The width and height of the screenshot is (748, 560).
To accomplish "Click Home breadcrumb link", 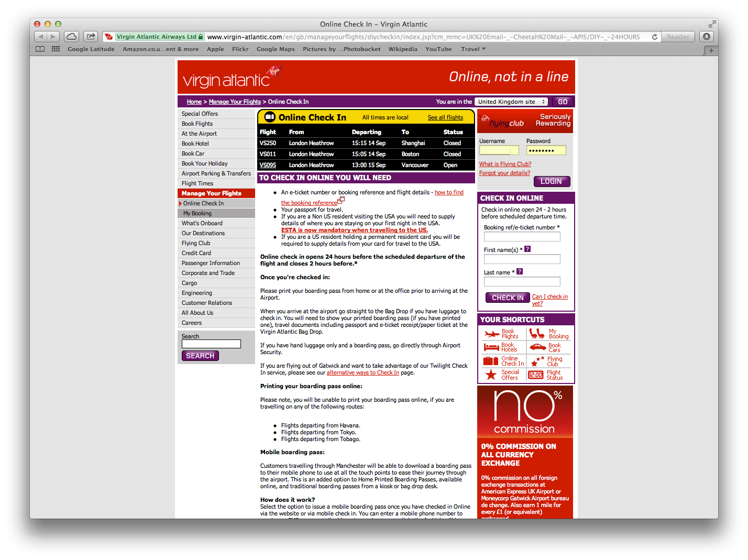I will [194, 102].
